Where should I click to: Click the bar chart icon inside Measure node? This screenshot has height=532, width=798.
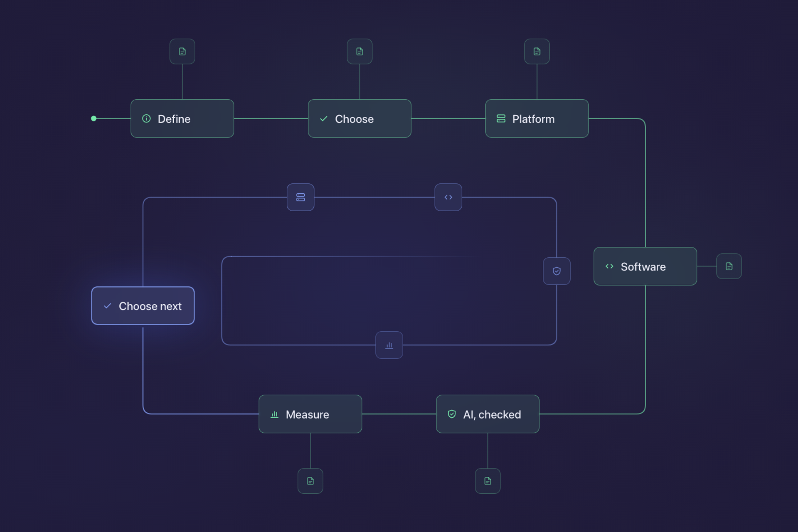click(x=274, y=414)
